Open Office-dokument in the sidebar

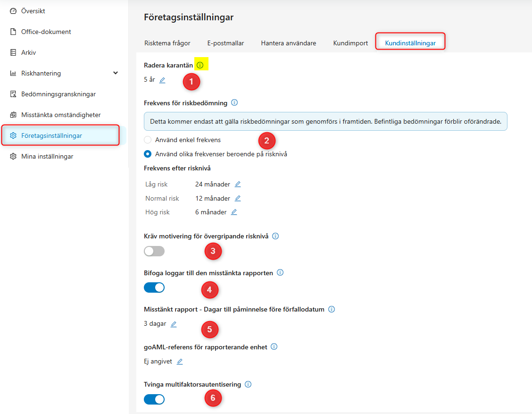click(x=46, y=32)
